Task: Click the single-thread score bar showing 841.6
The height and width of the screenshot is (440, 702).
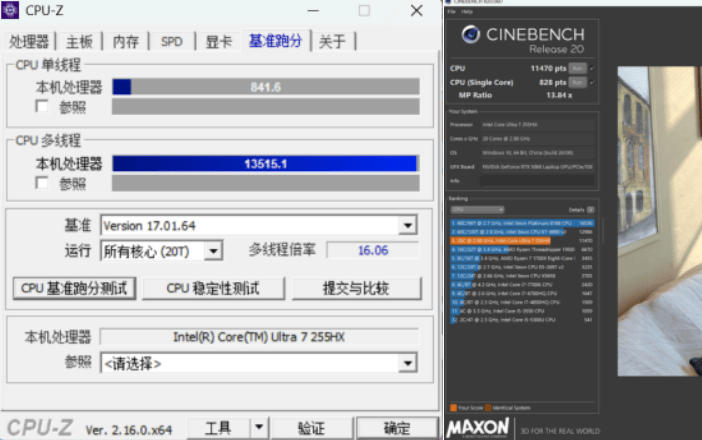Action: tap(266, 86)
